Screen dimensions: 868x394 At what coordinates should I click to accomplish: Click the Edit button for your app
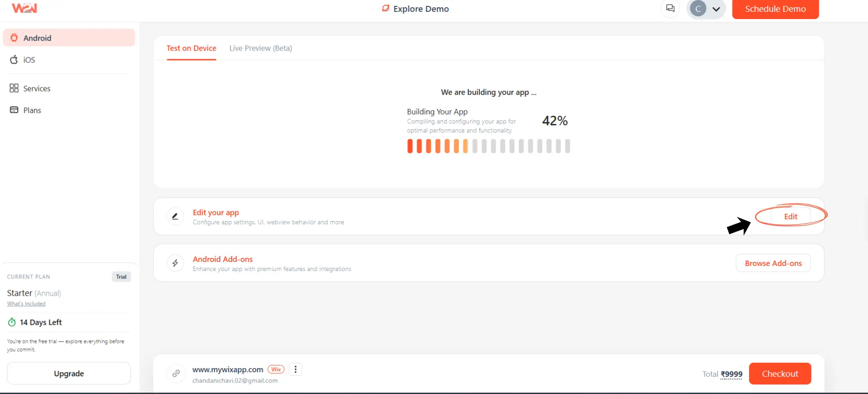(x=791, y=216)
